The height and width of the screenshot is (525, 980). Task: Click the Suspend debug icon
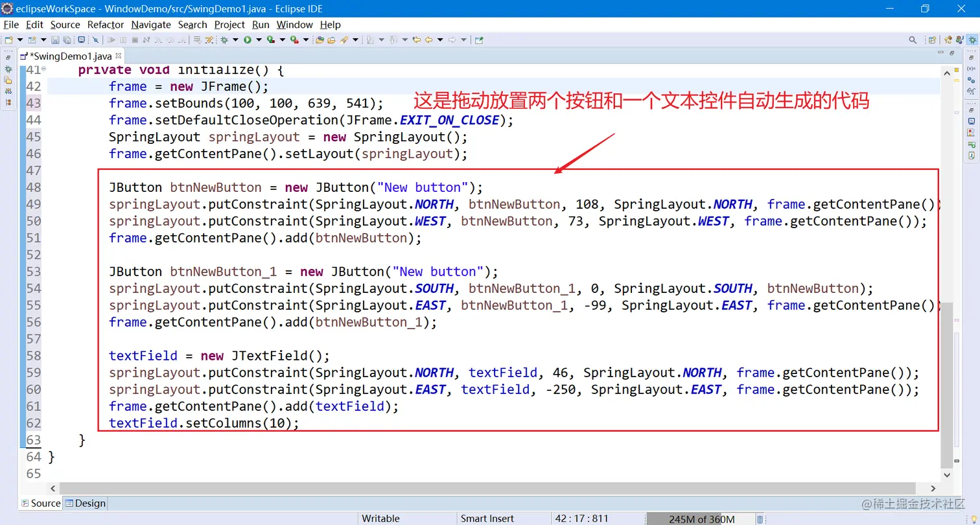pos(123,40)
